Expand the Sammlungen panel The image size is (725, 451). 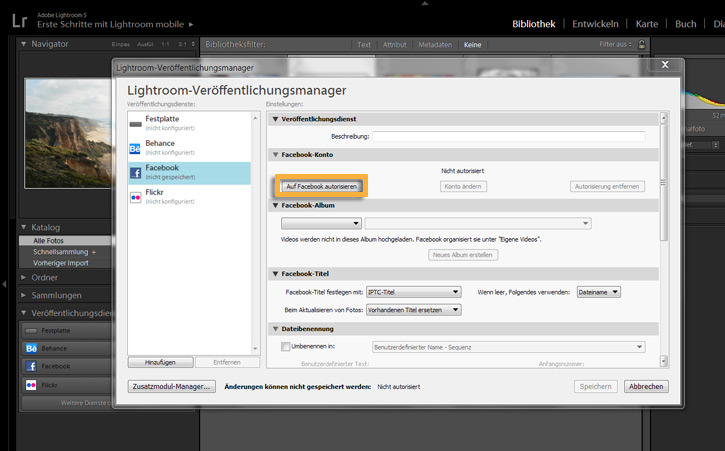[x=24, y=295]
